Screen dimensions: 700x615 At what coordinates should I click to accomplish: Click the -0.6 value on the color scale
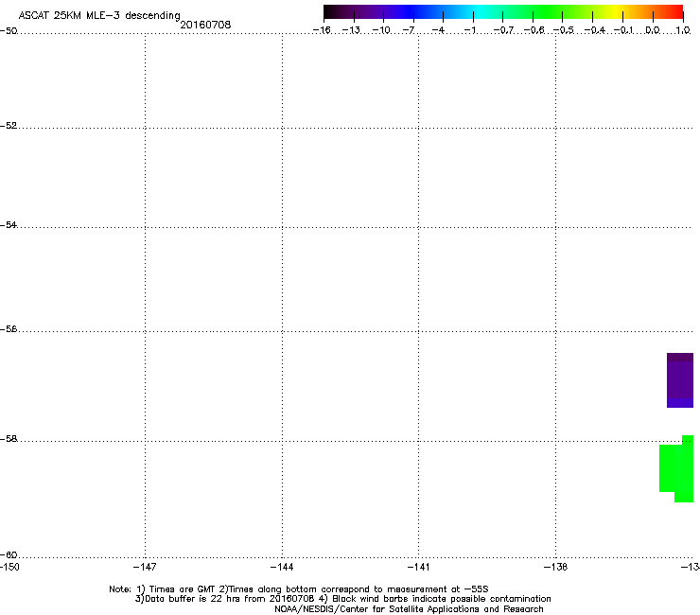pos(534,30)
